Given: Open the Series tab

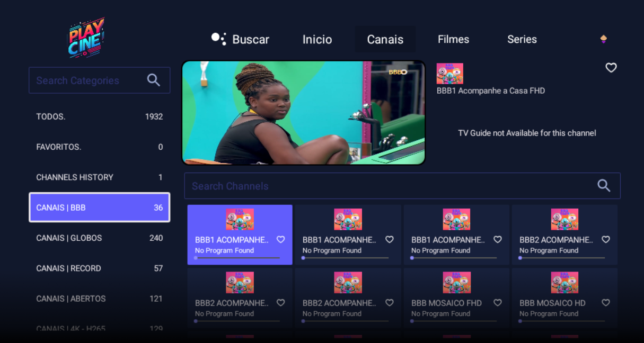Looking at the screenshot, I should coord(522,39).
